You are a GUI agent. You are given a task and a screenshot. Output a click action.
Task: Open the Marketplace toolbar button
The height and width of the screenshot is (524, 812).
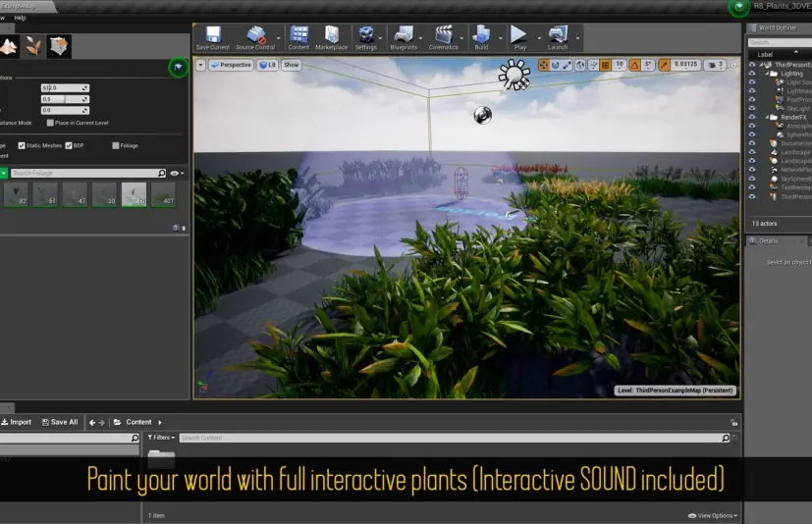[x=332, y=38]
